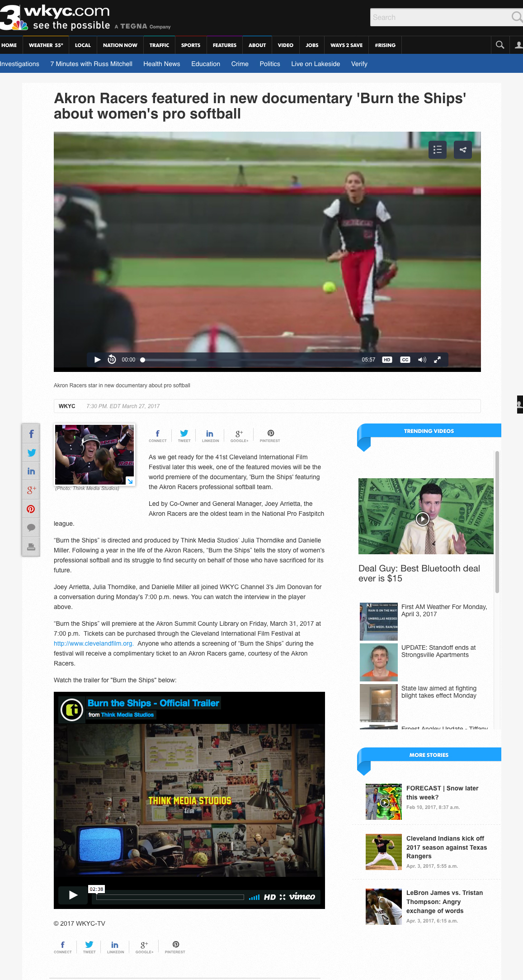Toggle closed captions on the main video
523x980 pixels.
tap(405, 360)
